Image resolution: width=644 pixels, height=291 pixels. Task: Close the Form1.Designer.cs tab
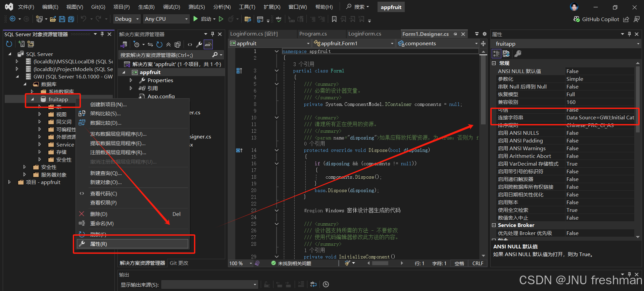click(x=463, y=34)
